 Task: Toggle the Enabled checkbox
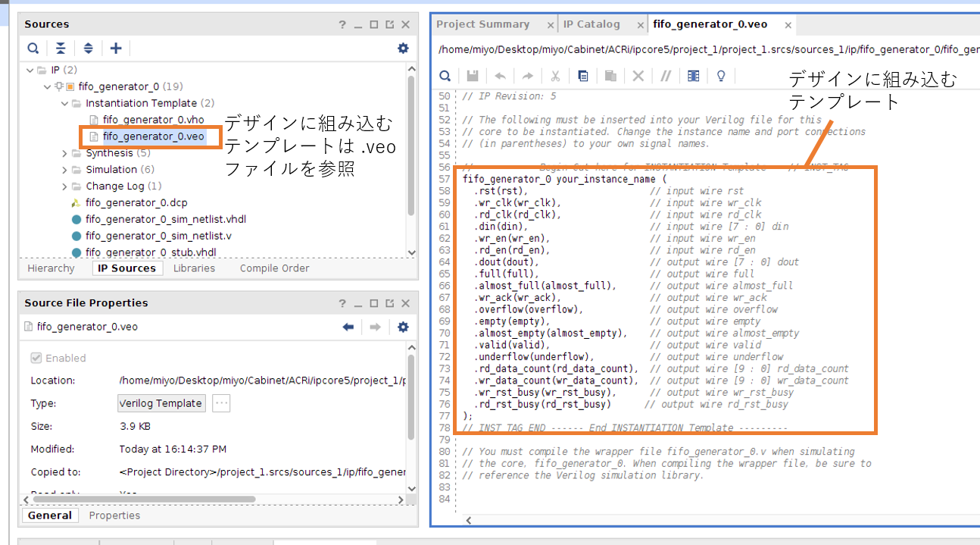point(36,358)
